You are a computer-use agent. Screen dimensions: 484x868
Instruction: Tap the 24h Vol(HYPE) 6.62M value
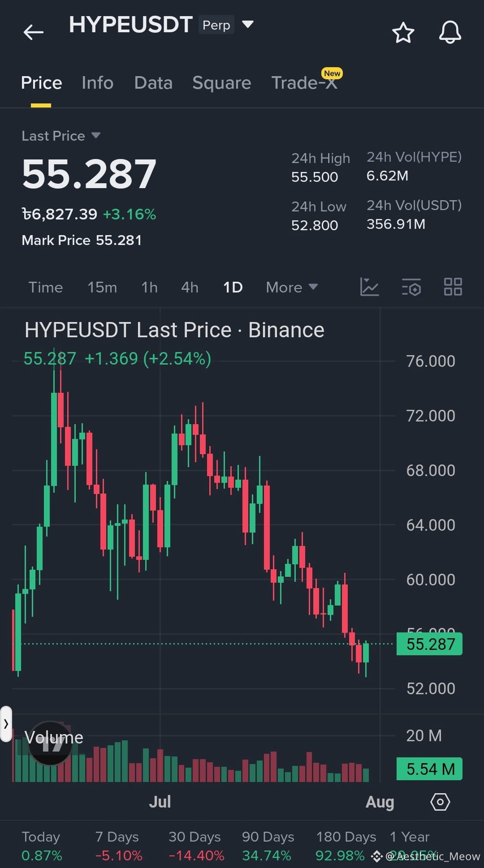387,176
